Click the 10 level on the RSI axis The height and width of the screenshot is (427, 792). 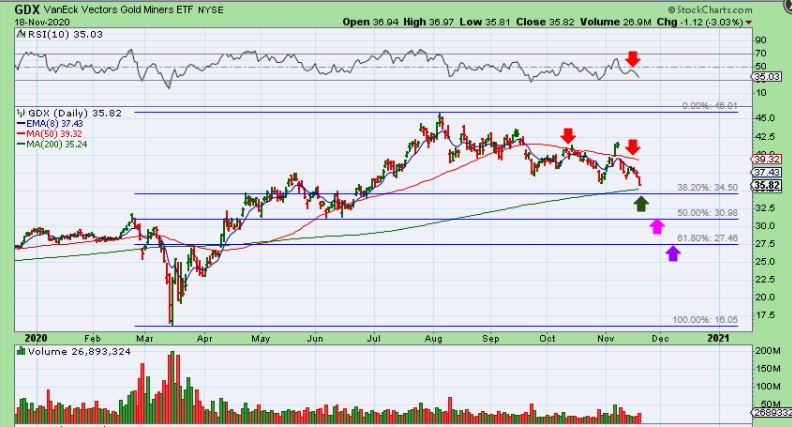tap(761, 93)
